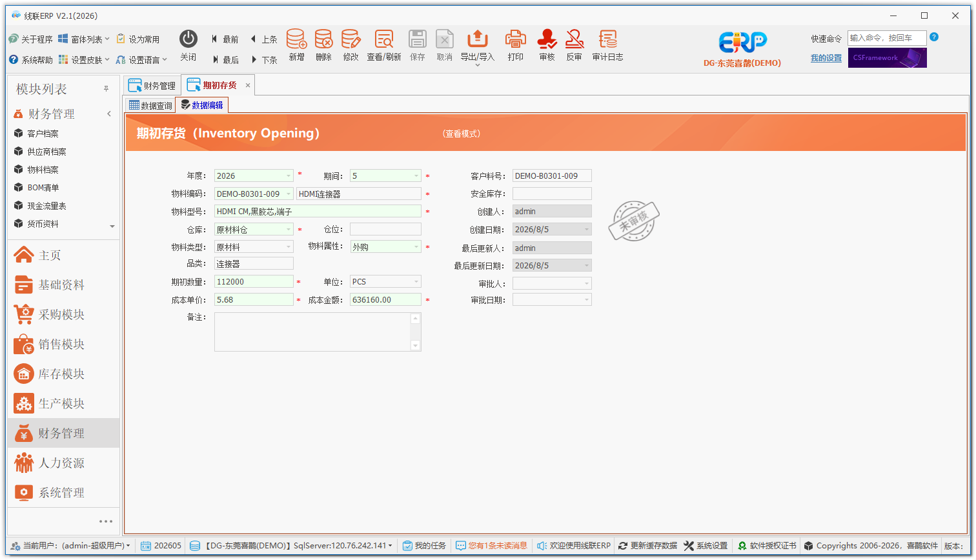Click the 新增 add record icon
Viewport: 976px width, 560px height.
(296, 39)
